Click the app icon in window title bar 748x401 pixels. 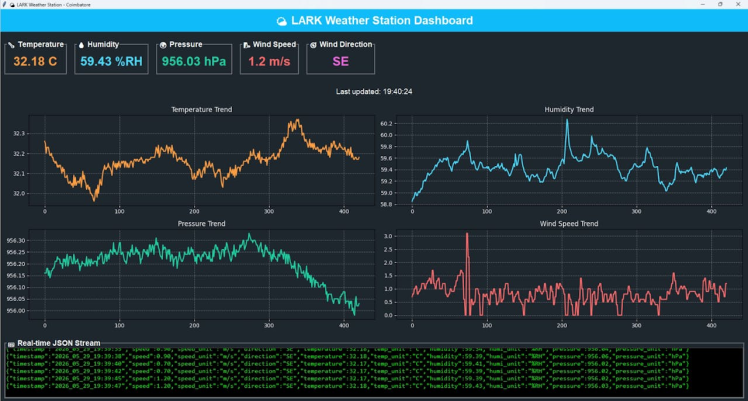coord(5,4)
